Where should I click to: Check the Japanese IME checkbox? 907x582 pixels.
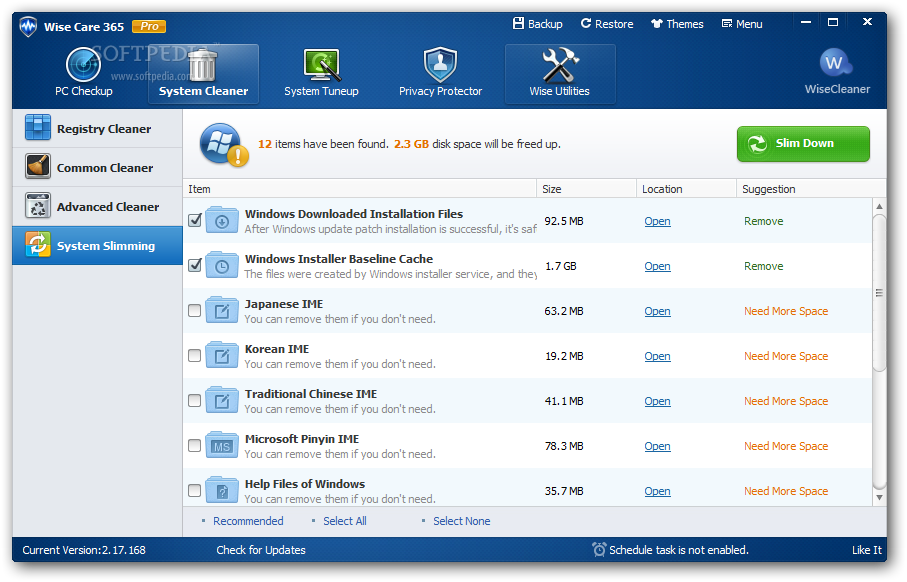[x=194, y=311]
